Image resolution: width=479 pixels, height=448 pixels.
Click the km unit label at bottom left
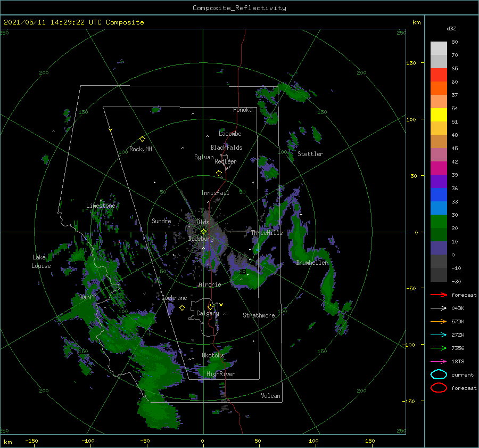click(8, 442)
